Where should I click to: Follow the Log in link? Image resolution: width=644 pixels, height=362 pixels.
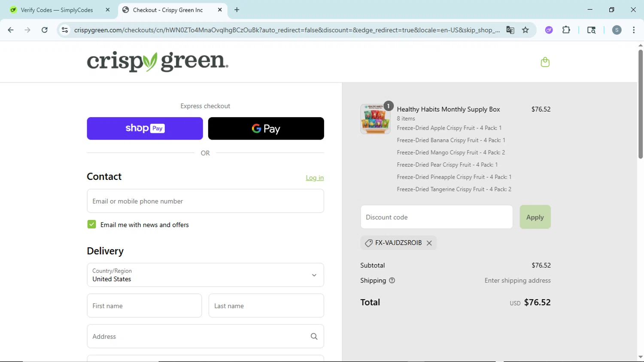[x=315, y=178]
